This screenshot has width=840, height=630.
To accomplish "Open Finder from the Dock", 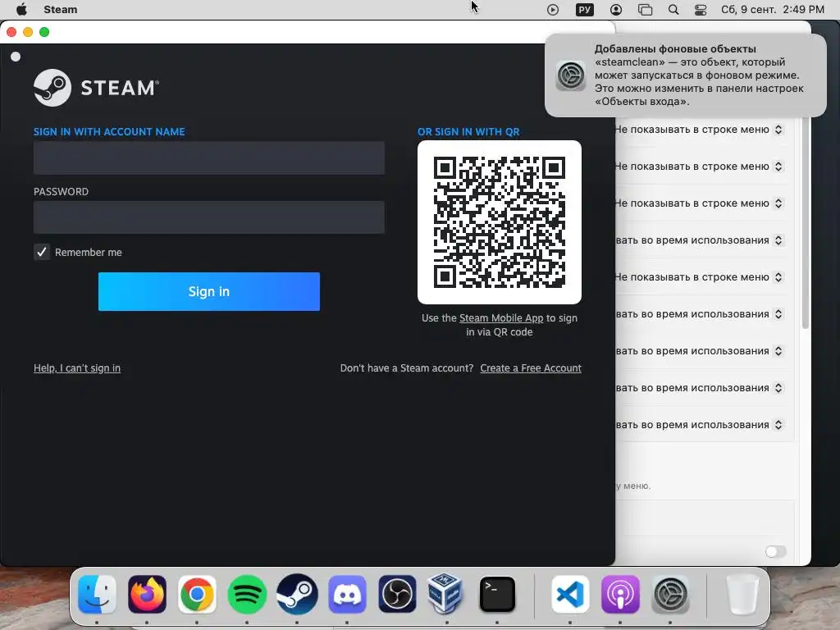I will pyautogui.click(x=97, y=595).
